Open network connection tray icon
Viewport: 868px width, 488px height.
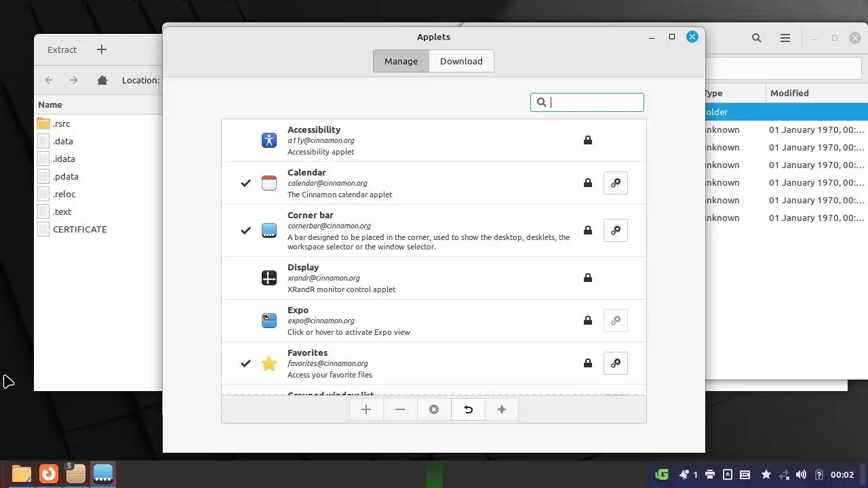click(784, 474)
